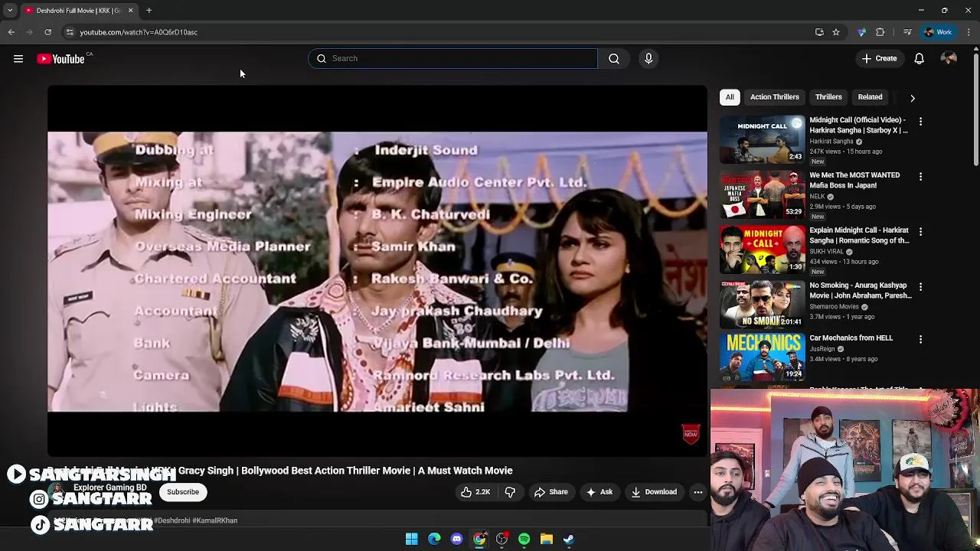The width and height of the screenshot is (980, 551).
Task: Click the video player to pause
Action: tap(377, 271)
